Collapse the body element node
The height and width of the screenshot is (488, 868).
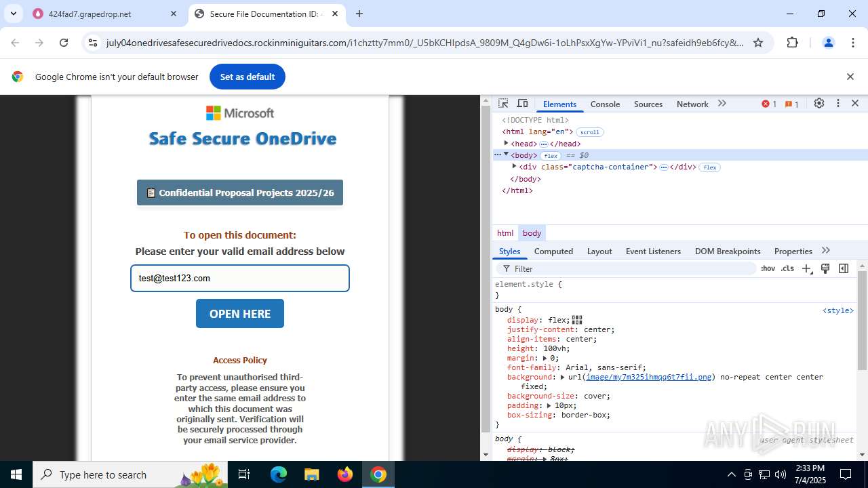click(506, 155)
